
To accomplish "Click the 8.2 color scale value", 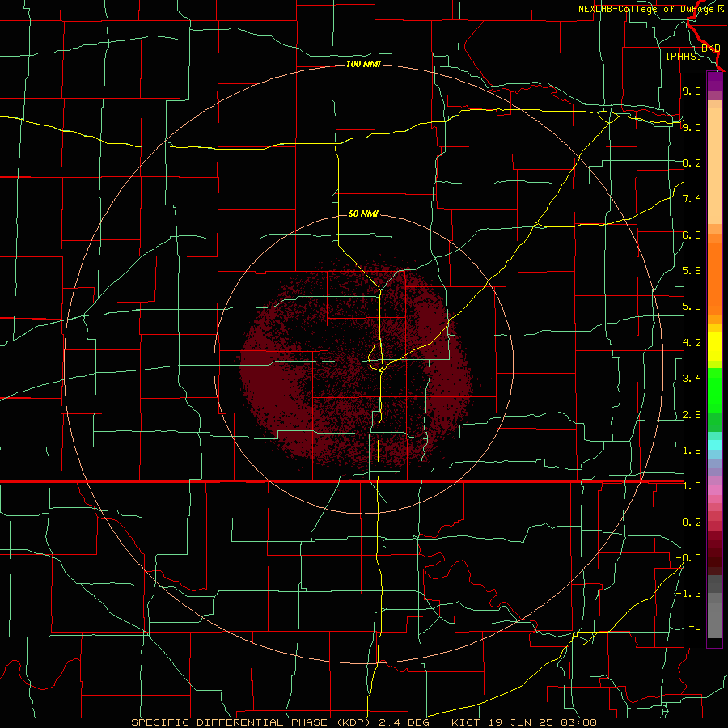I will (x=692, y=163).
